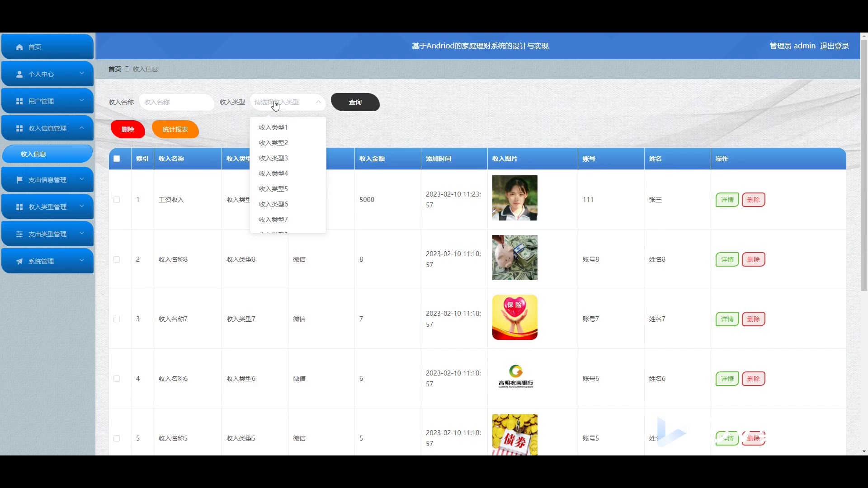Click the paper plane icon beside 系统管理
Screen dimensions: 868x488
pyautogui.click(x=19, y=261)
